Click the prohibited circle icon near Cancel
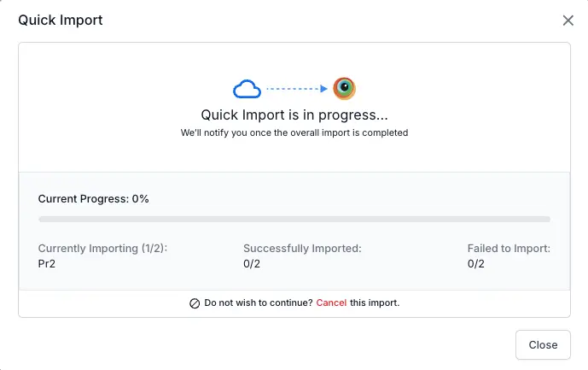The image size is (588, 370). coord(195,303)
